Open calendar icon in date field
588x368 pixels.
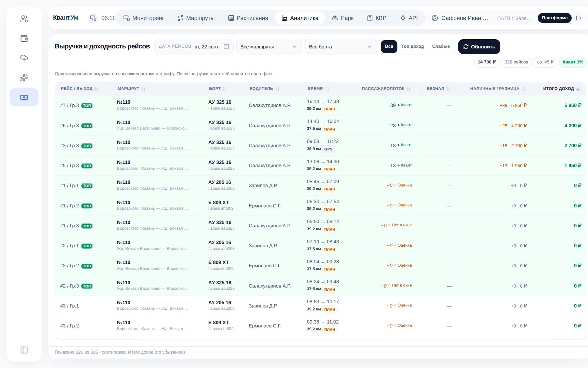tap(226, 46)
